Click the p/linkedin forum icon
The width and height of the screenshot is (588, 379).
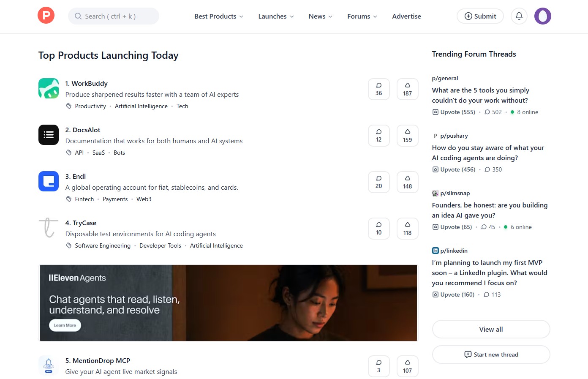click(435, 251)
